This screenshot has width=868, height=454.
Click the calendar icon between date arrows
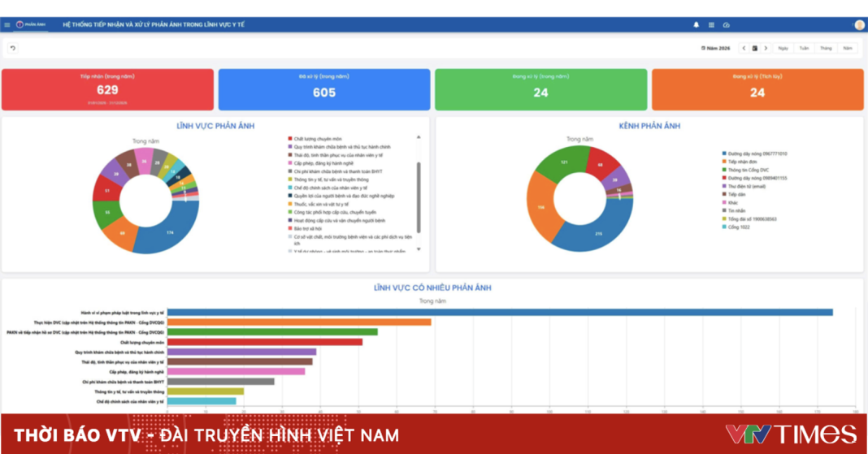pos(754,49)
